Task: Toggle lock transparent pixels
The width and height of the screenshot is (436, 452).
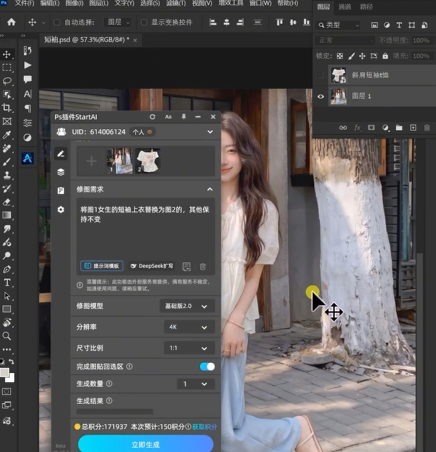Action: (340, 56)
